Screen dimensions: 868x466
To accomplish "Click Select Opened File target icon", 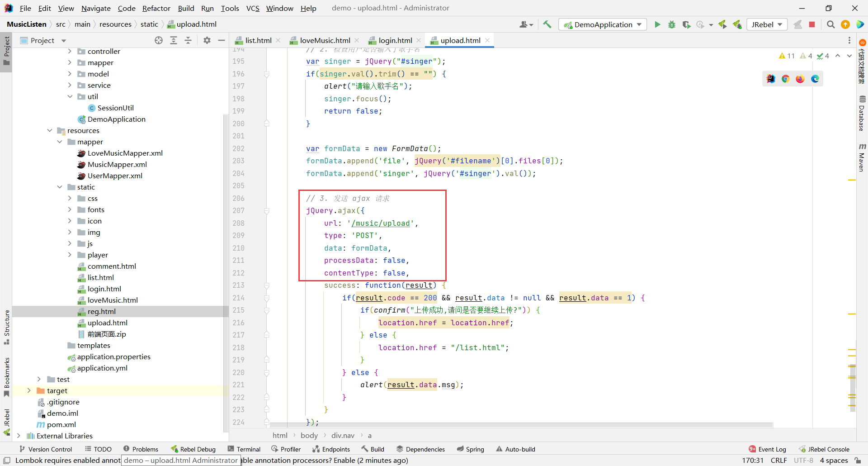I will tap(159, 40).
